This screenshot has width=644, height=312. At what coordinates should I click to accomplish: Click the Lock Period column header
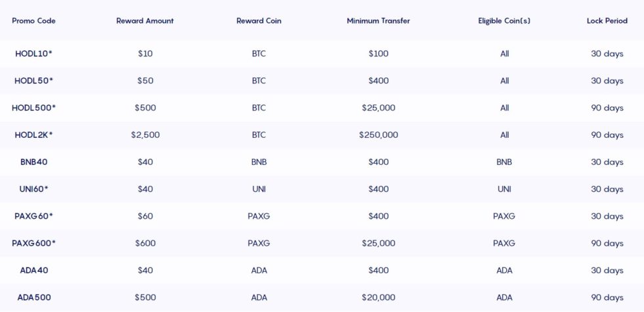pos(607,21)
